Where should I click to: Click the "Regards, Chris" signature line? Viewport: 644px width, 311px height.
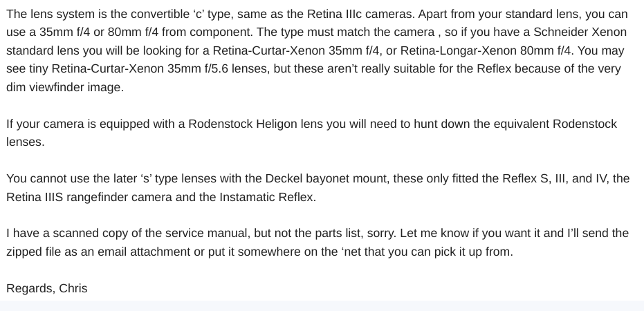(47, 288)
